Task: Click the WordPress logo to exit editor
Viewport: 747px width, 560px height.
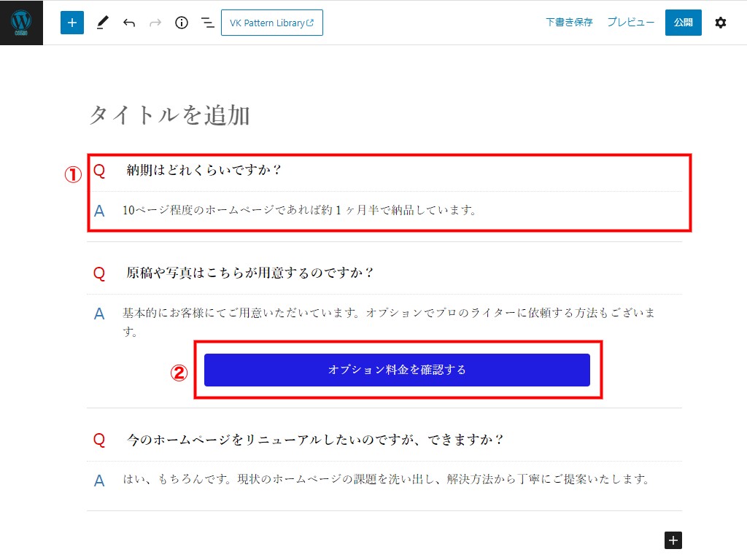Action: pos(21,23)
